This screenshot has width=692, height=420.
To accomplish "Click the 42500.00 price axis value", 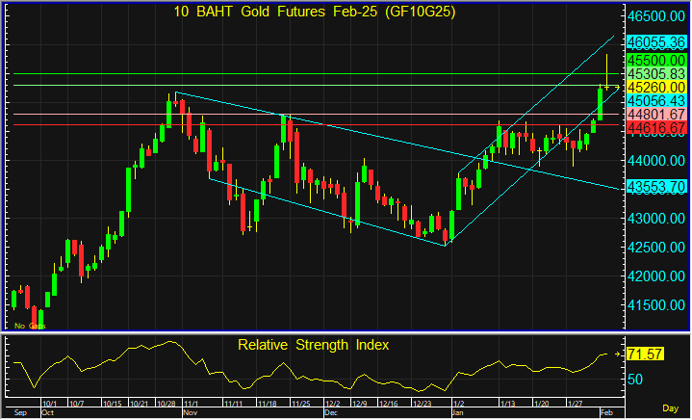I will 656,248.
